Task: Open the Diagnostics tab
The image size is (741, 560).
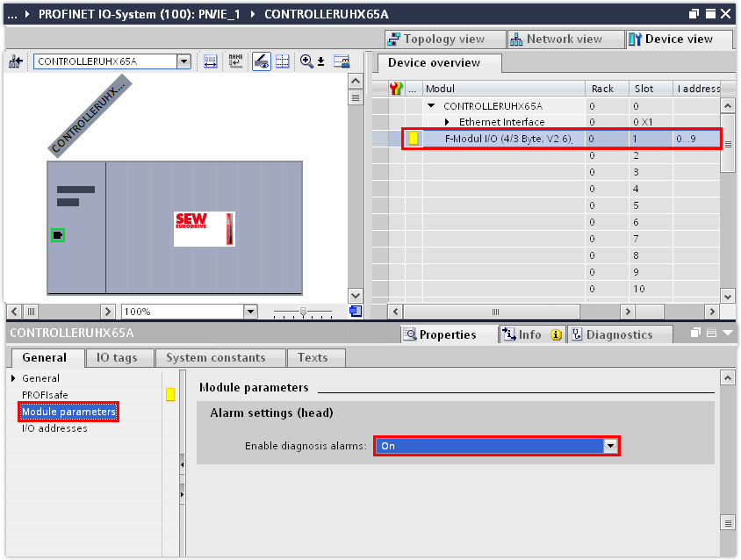Action: tap(619, 334)
